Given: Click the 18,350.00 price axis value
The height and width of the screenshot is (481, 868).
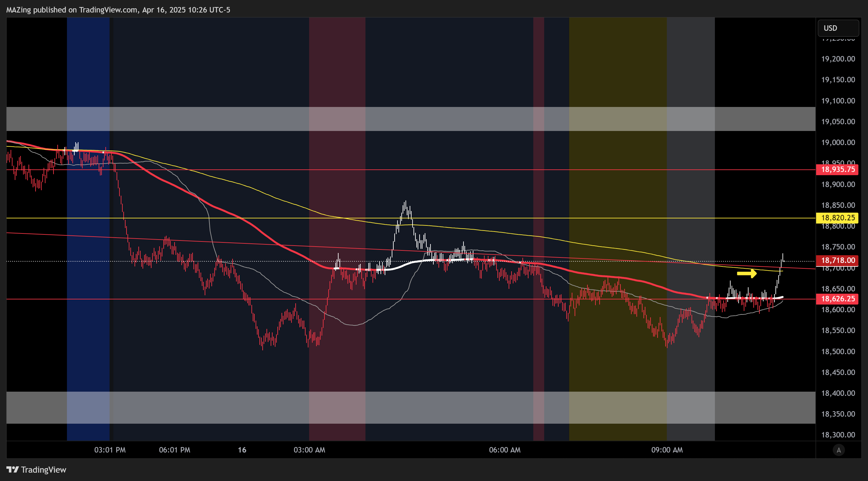Looking at the screenshot, I should click(838, 414).
